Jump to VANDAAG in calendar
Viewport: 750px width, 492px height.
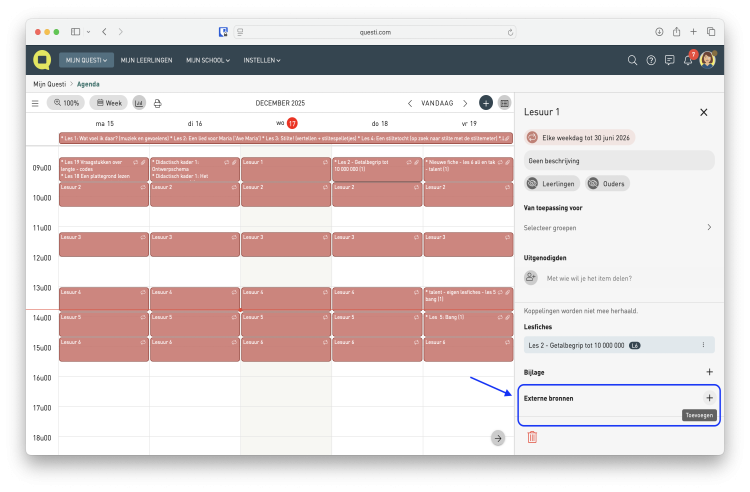[437, 103]
